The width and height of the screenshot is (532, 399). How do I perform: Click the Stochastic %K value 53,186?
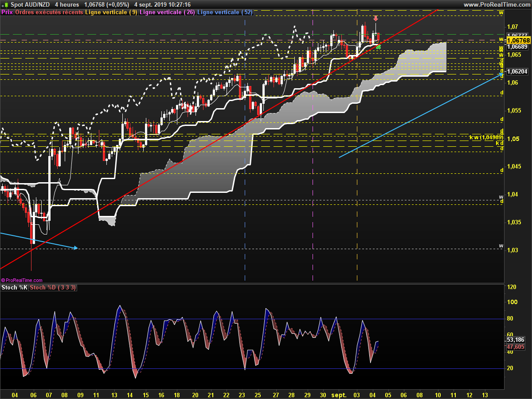pos(515,340)
